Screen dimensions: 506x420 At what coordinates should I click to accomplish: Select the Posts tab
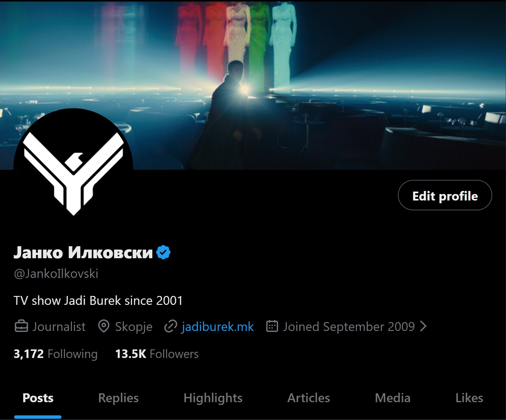pyautogui.click(x=38, y=398)
